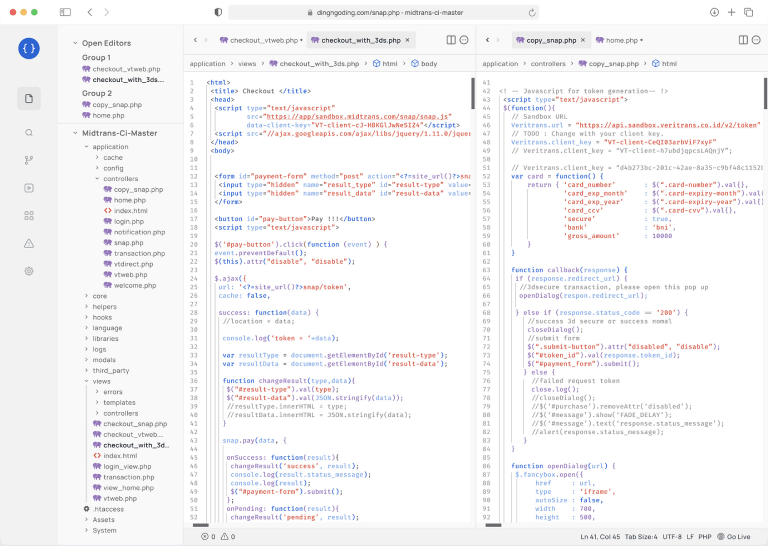768x546 pixels.
Task: Split the right editor group
Action: pos(743,40)
